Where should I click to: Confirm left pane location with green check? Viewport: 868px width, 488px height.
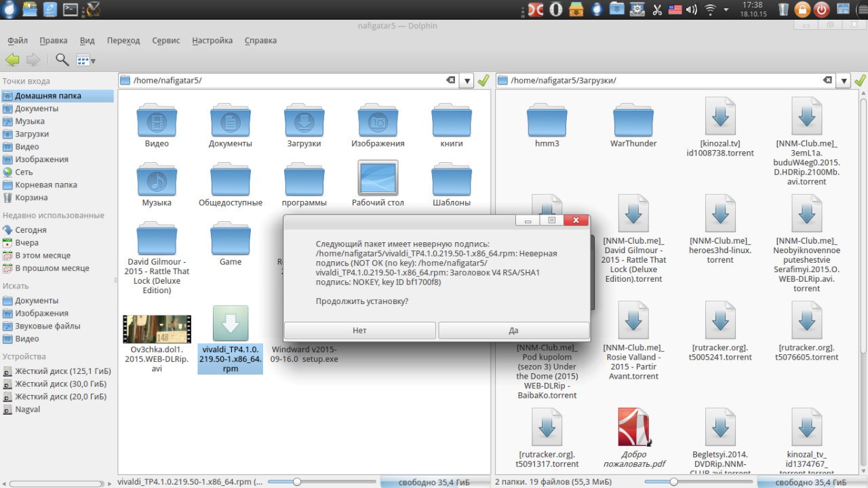click(x=483, y=81)
